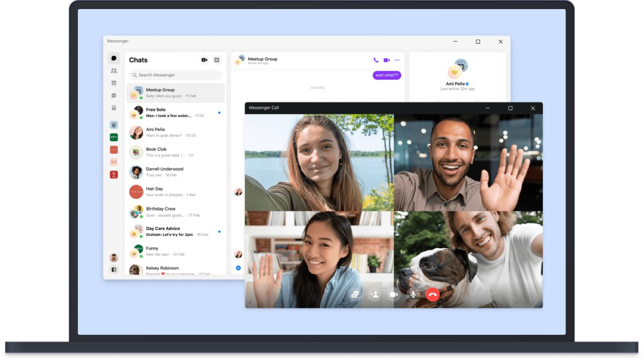
Task: Share your screen in the Messenger Call
Action: tap(355, 295)
